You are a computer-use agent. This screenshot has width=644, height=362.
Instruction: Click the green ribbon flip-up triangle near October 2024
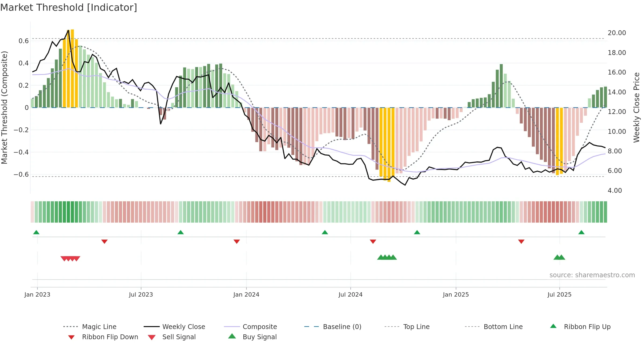coord(417,232)
